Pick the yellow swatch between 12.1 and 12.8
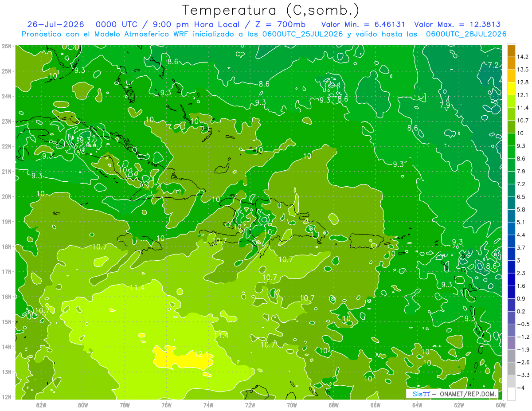532x411 pixels. 511,89
